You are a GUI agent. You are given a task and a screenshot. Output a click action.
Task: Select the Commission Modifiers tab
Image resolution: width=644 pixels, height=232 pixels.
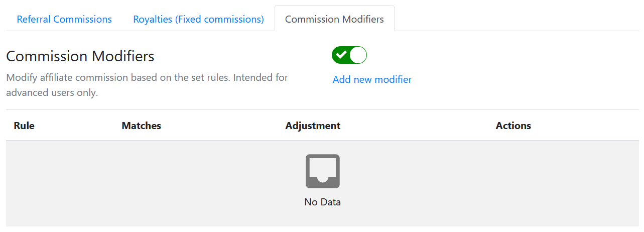coord(334,19)
